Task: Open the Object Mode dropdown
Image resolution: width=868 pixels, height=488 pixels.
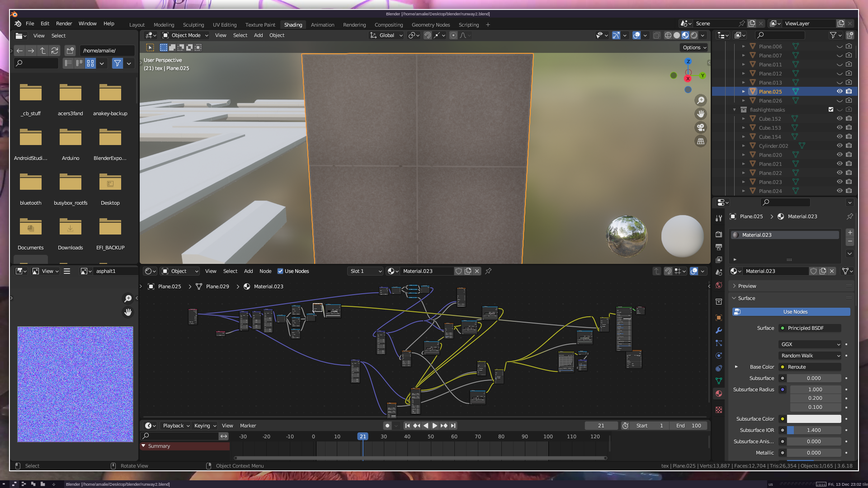Action: pos(185,35)
